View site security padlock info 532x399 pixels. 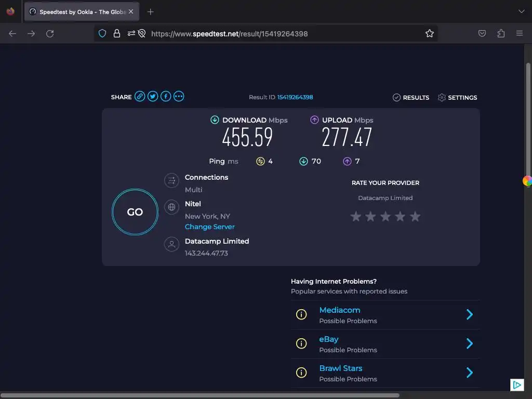point(117,33)
